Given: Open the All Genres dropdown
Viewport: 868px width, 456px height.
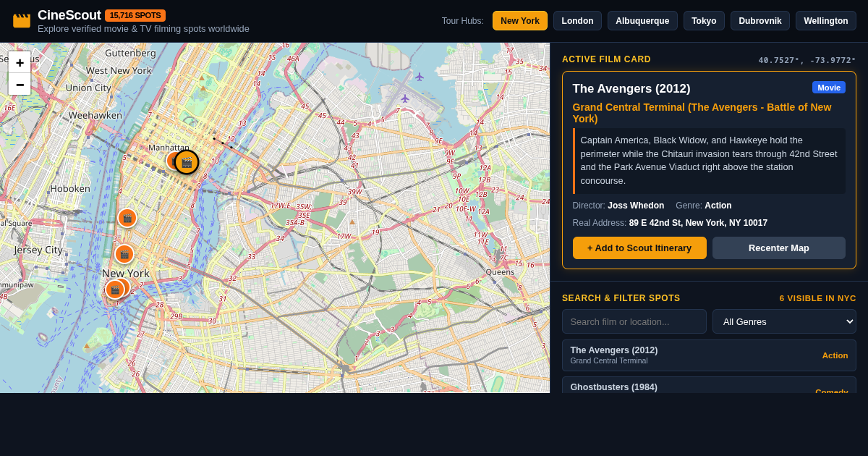Looking at the screenshot, I should click(x=784, y=321).
